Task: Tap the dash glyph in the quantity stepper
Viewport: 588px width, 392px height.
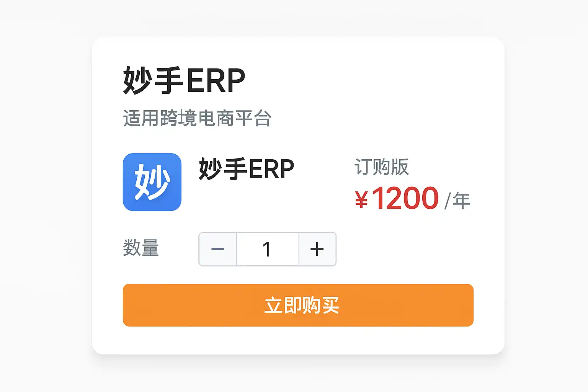Action: (218, 249)
